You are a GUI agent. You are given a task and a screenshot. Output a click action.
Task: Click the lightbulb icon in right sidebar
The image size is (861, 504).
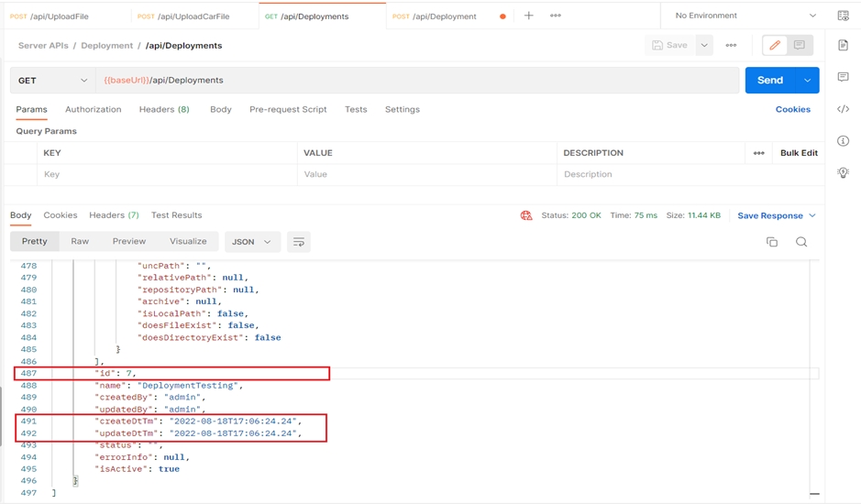click(x=843, y=173)
